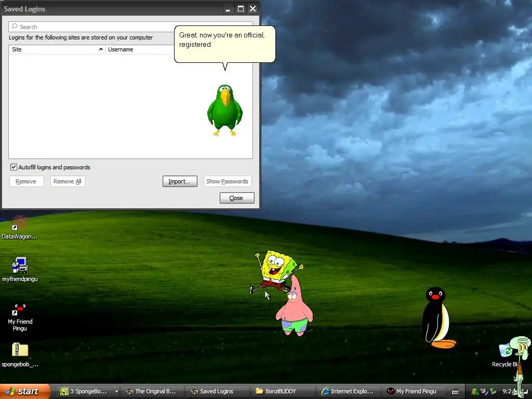Select the My Friend Pingu shortcut icon
The width and height of the screenshot is (532, 399).
(20, 317)
